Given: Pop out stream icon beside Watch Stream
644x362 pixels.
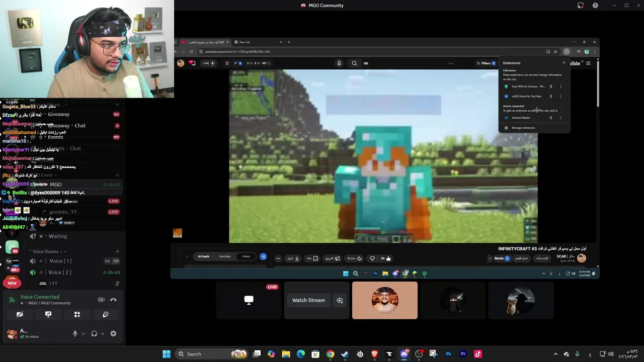Looking at the screenshot, I should pos(340,300).
